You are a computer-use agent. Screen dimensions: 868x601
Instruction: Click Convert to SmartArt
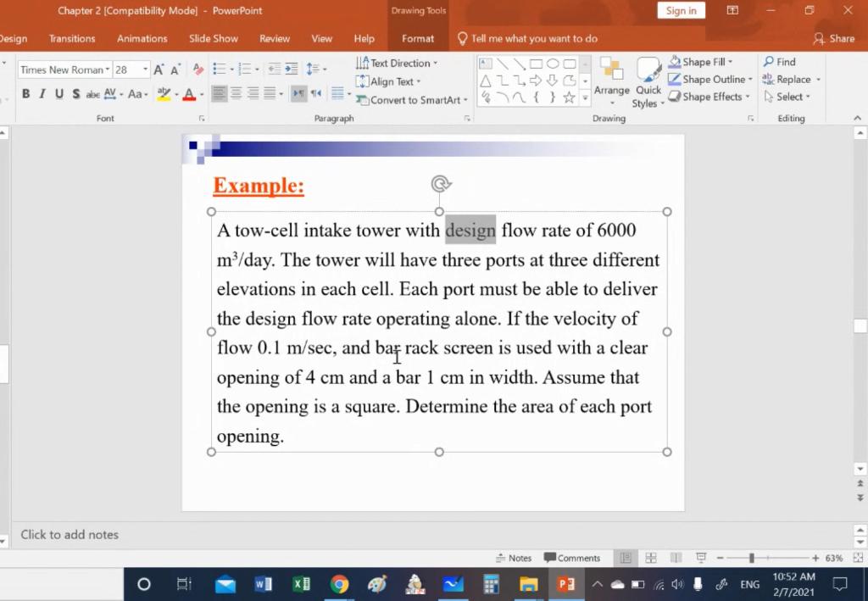pos(411,100)
